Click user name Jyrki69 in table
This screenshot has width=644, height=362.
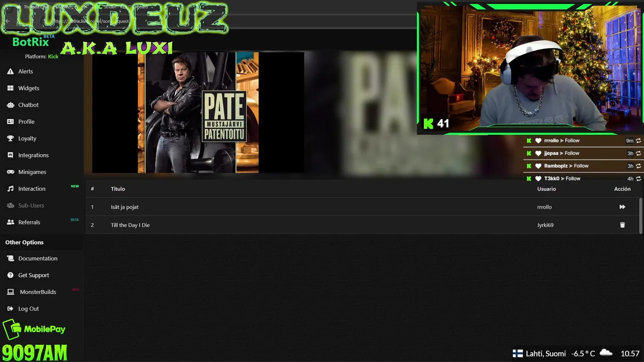pyautogui.click(x=545, y=225)
